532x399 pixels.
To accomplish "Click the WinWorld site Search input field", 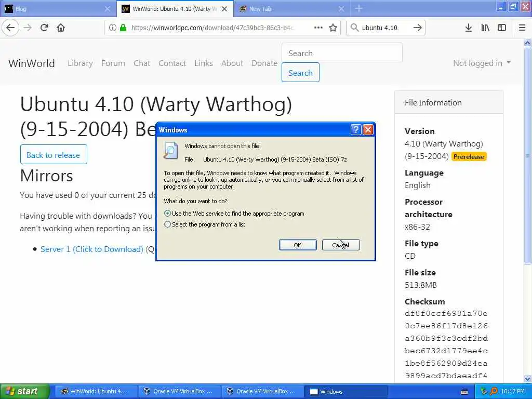I will [342, 53].
